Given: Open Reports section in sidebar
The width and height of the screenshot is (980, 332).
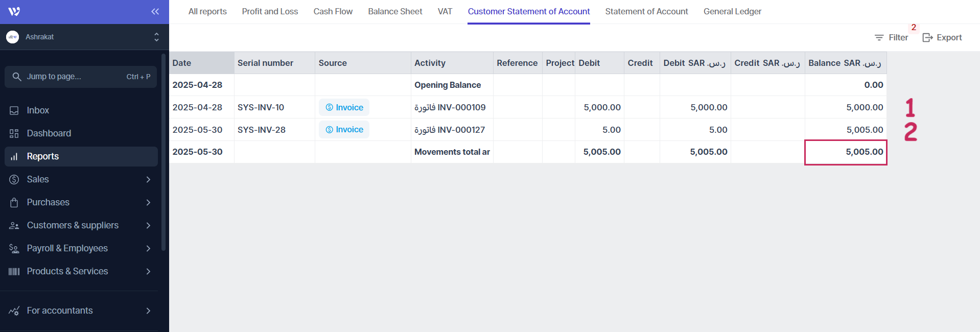Looking at the screenshot, I should point(43,156).
